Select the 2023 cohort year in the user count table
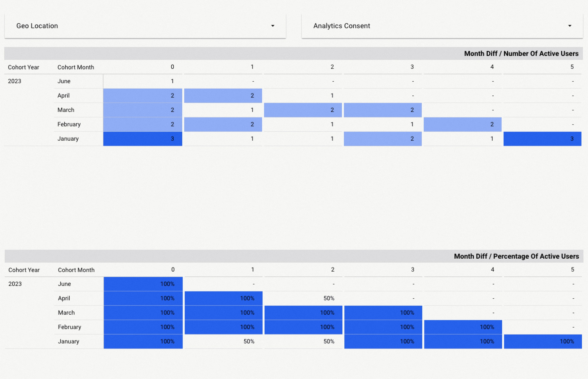This screenshot has height=379, width=588. point(14,81)
